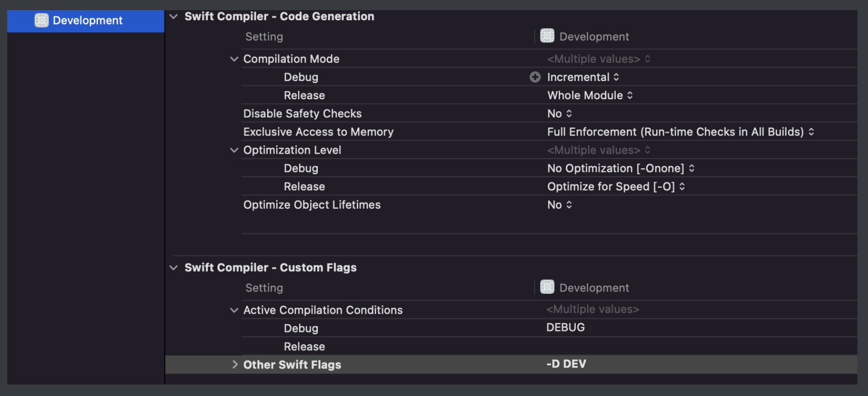Select Release row under Active Compilation Conditions
Screen dimensions: 868x396
(x=304, y=347)
